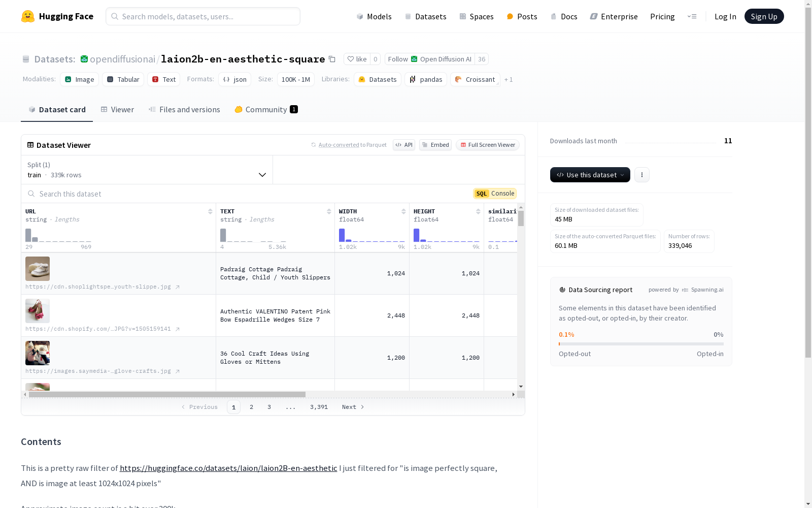The image size is (812, 508).
Task: Focus the Search this dataset field
Action: pyautogui.click(x=249, y=194)
